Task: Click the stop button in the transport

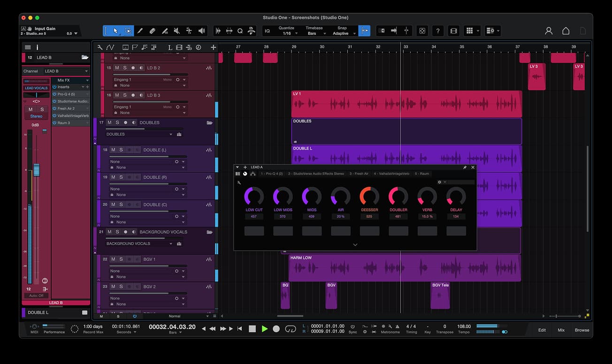Action: (252, 329)
